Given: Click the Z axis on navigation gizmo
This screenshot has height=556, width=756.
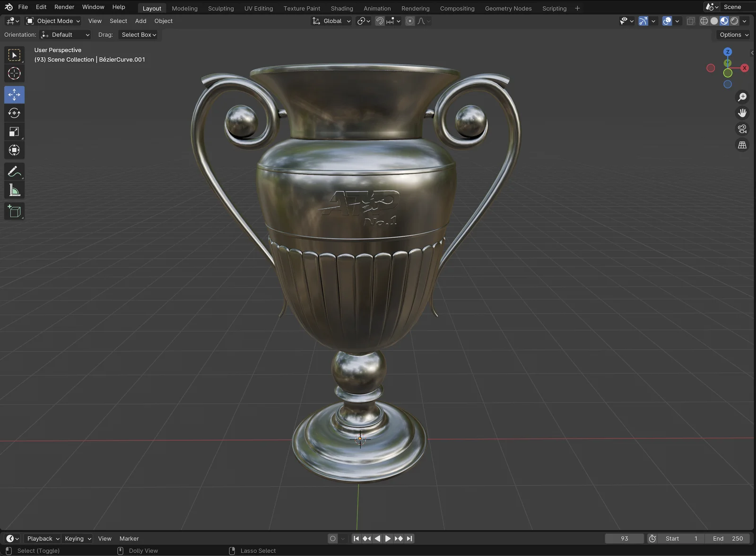Looking at the screenshot, I should 728,52.
